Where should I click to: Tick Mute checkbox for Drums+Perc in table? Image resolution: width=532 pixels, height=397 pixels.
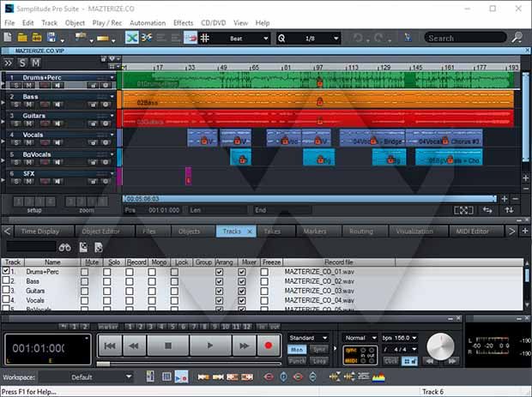click(x=84, y=272)
